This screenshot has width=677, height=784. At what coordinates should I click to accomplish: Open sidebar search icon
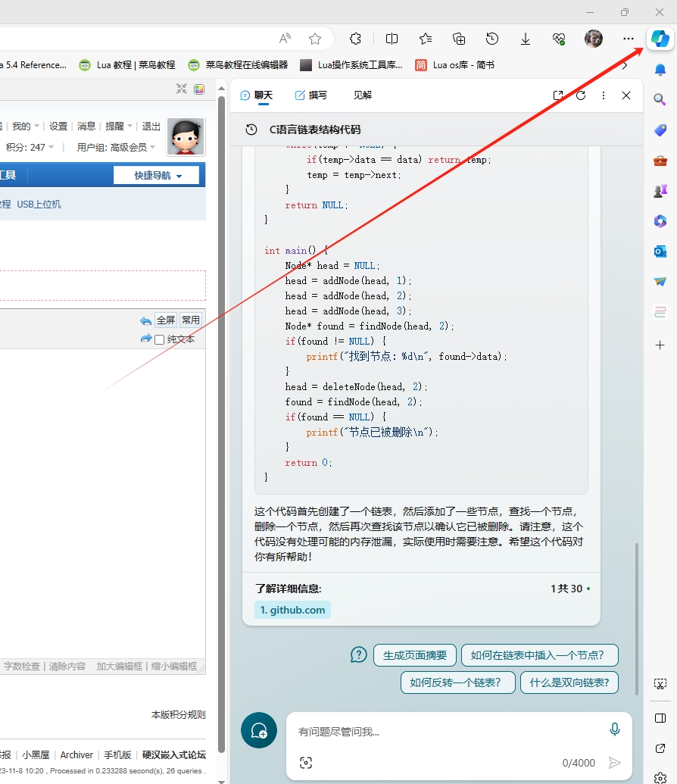pyautogui.click(x=660, y=99)
